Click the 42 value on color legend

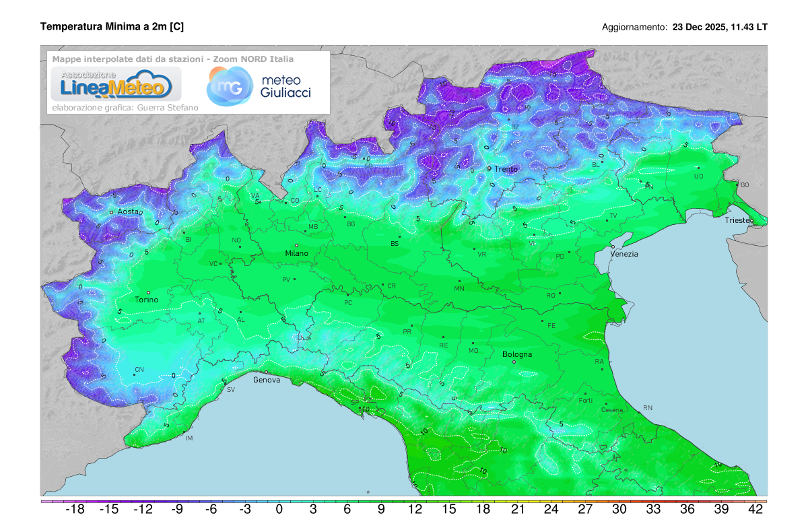pyautogui.click(x=755, y=510)
